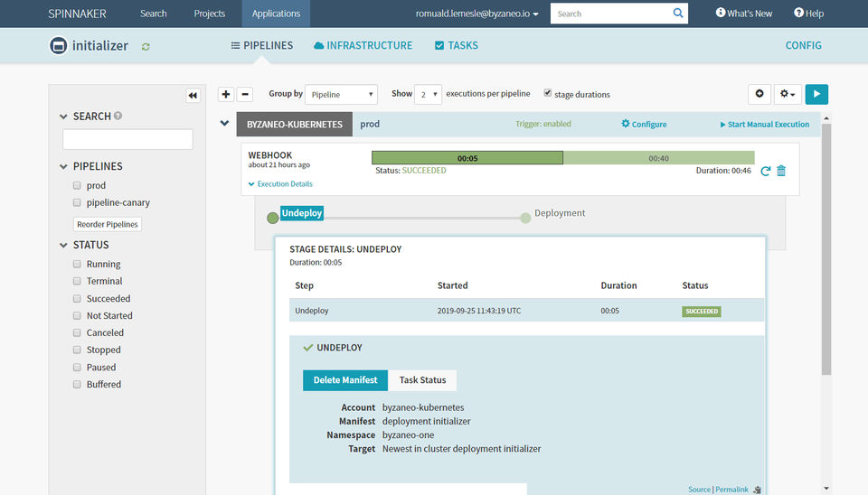Filter pipelines by pipeline-canary
This screenshot has width=868, height=495.
(77, 202)
